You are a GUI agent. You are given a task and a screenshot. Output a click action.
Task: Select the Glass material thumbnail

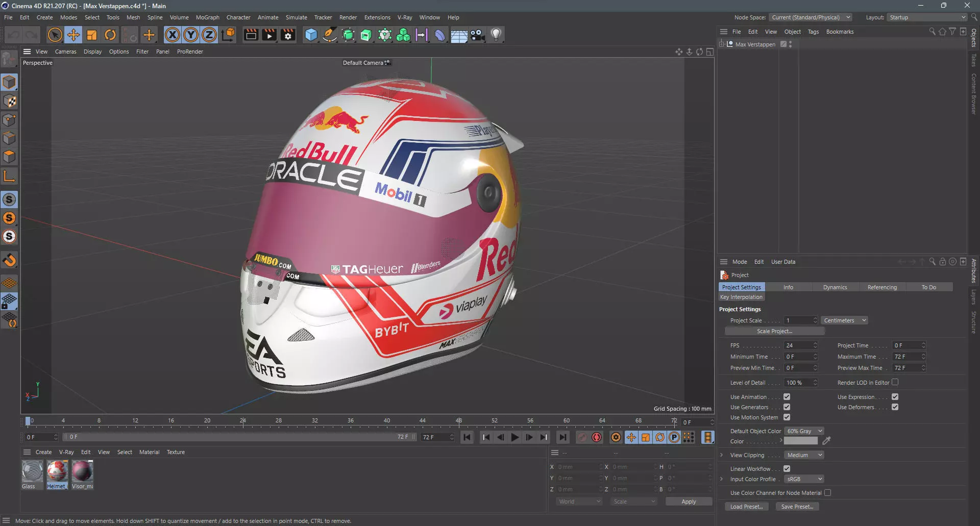pos(32,471)
